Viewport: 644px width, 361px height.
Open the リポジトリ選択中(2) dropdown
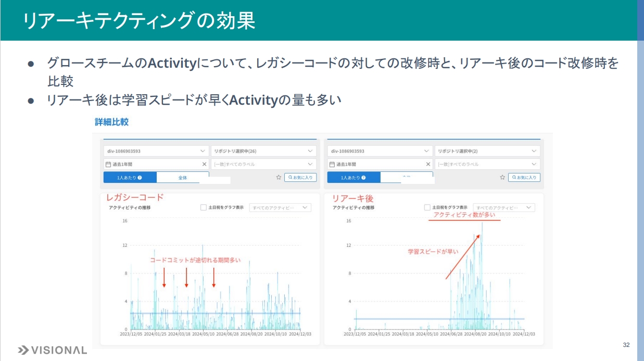point(487,151)
